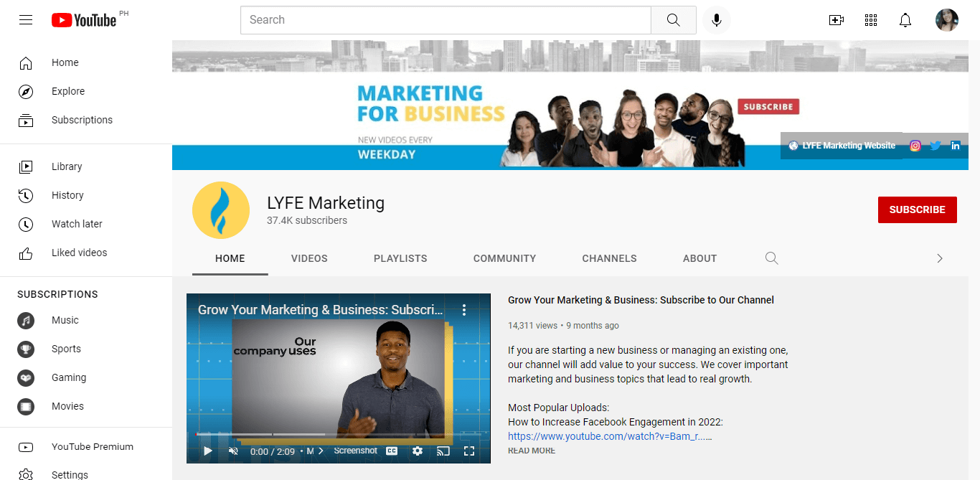Search within channel using magnifier icon
Image resolution: width=980 pixels, height=480 pixels.
(x=771, y=258)
